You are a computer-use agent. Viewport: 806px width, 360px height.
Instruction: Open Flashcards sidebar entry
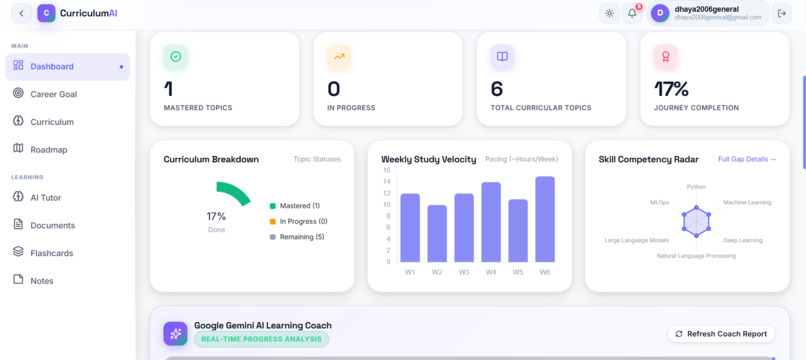click(68, 253)
